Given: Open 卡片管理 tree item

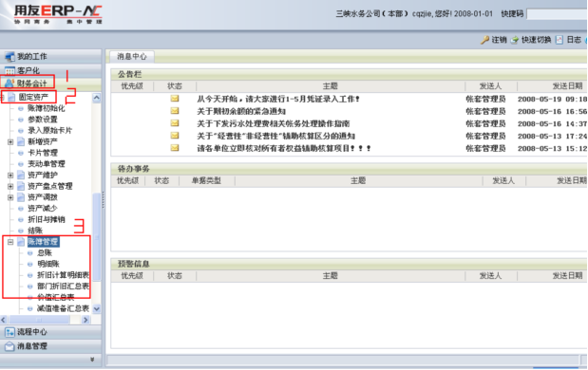Looking at the screenshot, I should click(43, 153).
